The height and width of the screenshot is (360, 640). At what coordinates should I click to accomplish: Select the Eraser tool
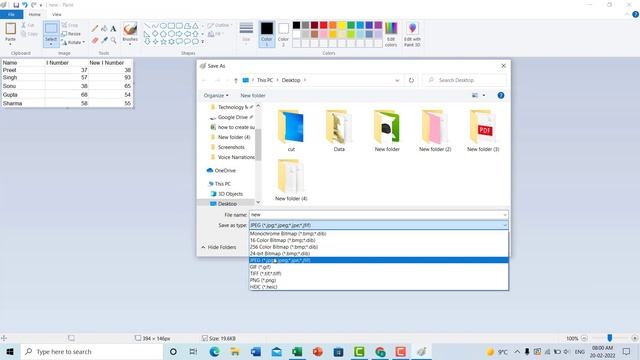tap(95, 40)
